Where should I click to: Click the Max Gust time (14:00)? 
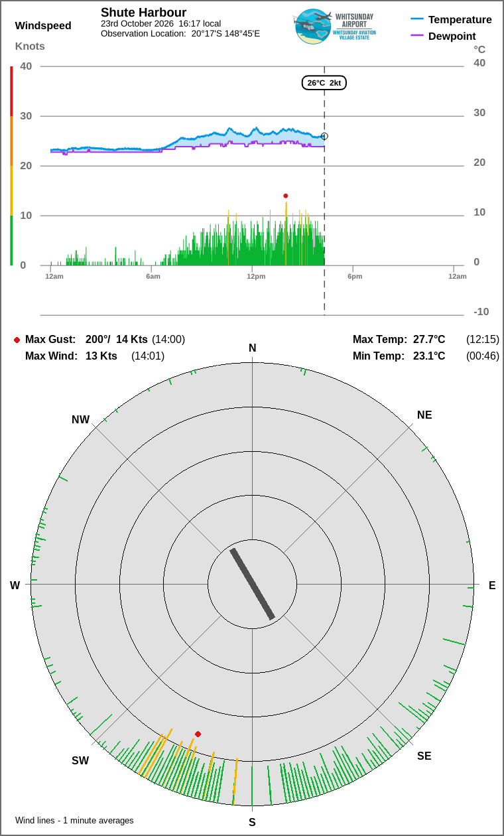[x=168, y=340]
